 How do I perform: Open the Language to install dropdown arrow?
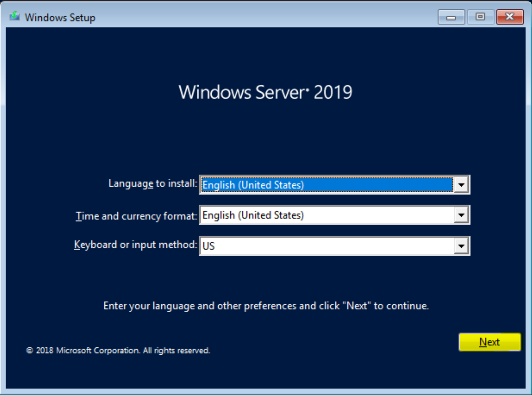click(461, 185)
